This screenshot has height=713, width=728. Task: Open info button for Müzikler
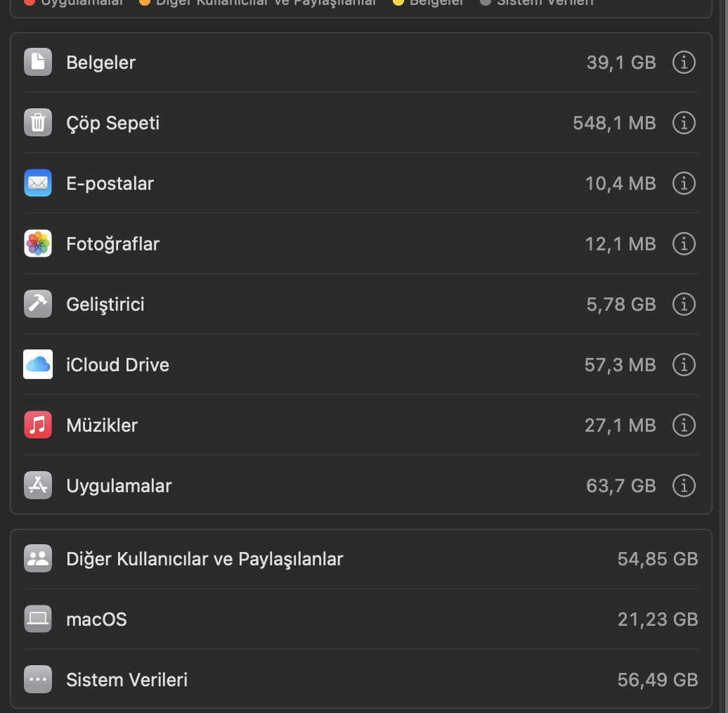(x=684, y=425)
